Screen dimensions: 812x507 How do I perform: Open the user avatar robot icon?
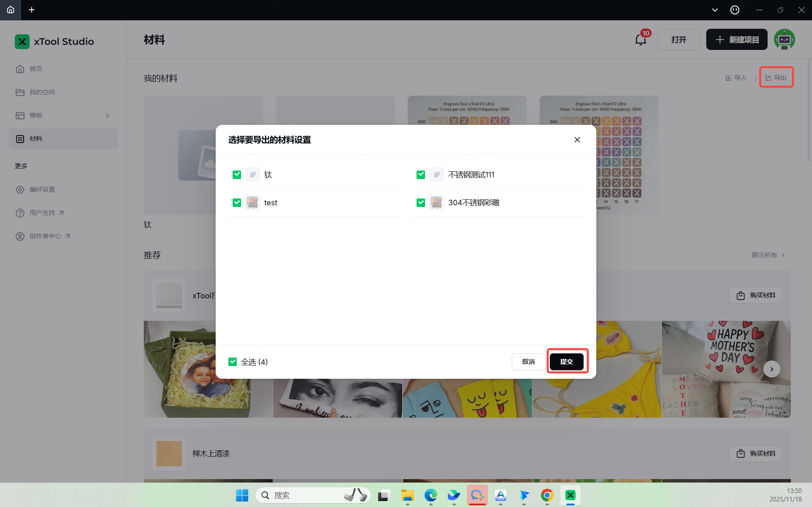[x=784, y=39]
